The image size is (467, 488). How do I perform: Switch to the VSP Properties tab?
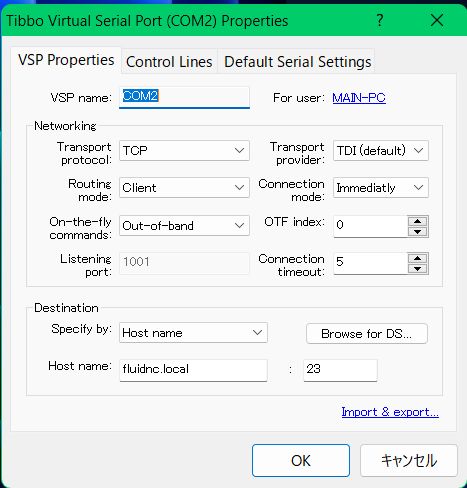[66, 60]
